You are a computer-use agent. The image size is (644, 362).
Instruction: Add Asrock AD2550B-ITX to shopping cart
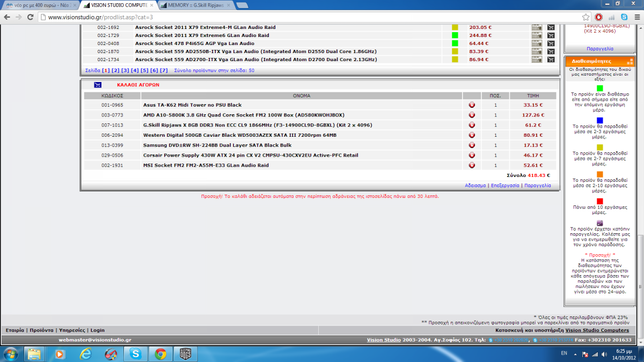(551, 51)
